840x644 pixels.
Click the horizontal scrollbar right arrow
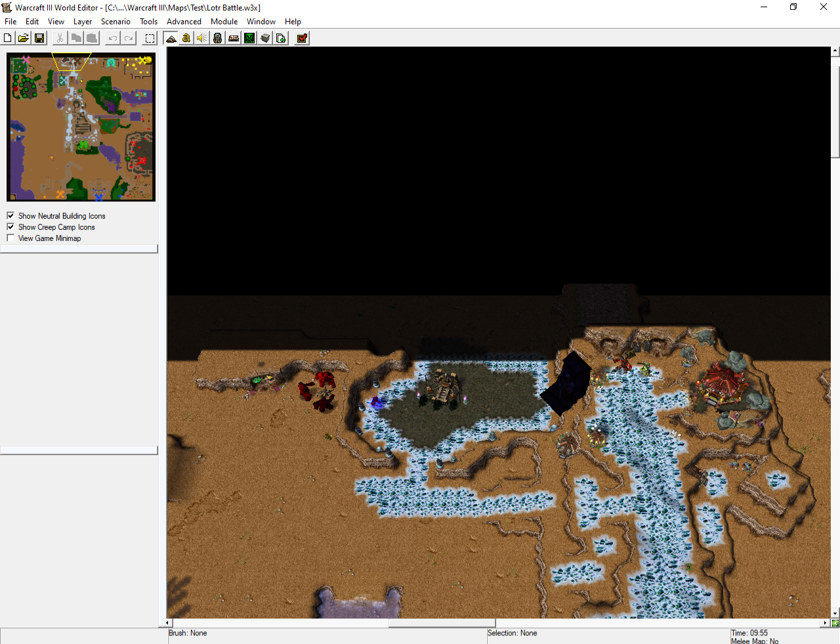pos(826,623)
